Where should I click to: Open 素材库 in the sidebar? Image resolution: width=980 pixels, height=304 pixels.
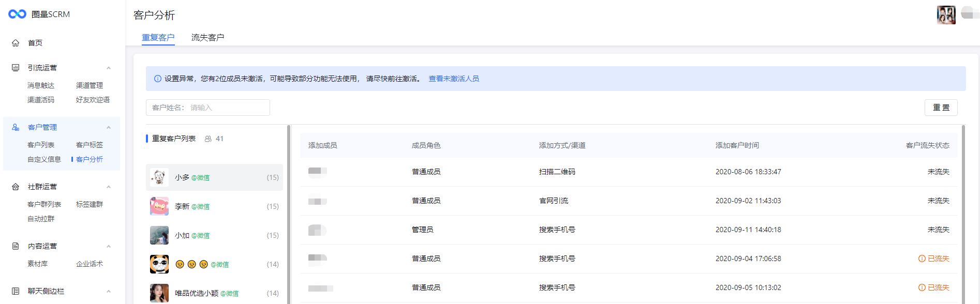click(37, 264)
